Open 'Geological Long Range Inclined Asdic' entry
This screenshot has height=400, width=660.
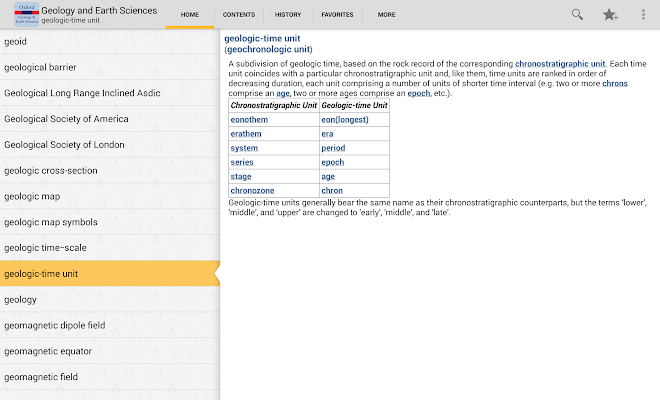tap(110, 93)
